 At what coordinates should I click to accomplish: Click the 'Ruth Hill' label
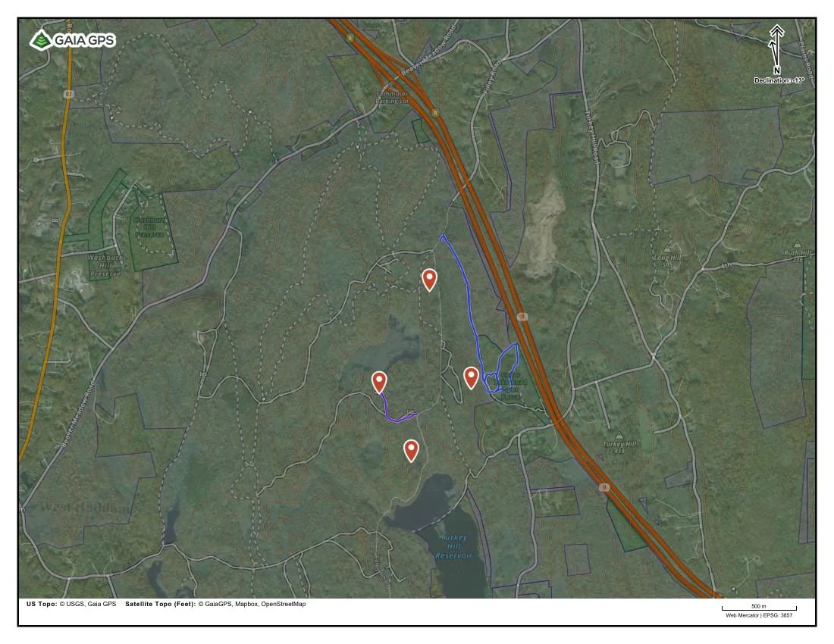coord(798,254)
